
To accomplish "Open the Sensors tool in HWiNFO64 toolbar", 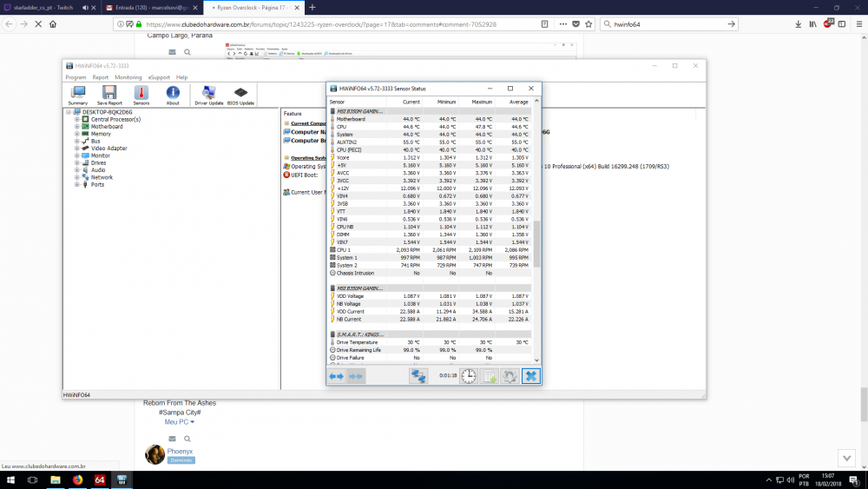I will click(x=141, y=94).
